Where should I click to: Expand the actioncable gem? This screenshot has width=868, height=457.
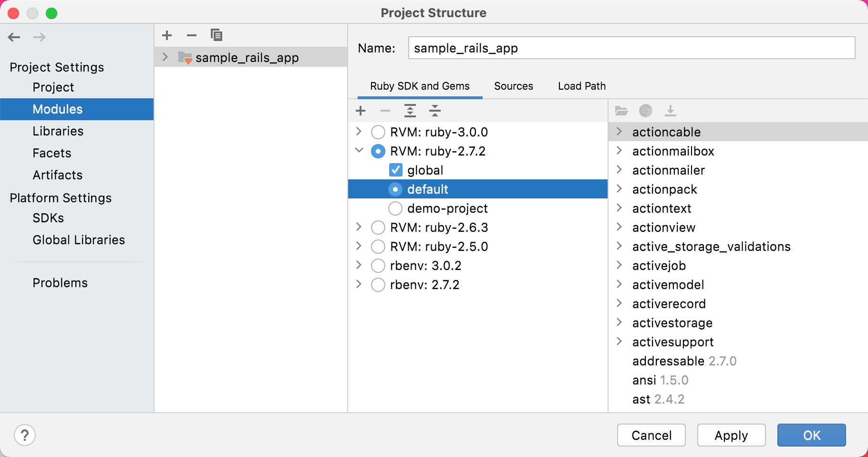pyautogui.click(x=620, y=132)
